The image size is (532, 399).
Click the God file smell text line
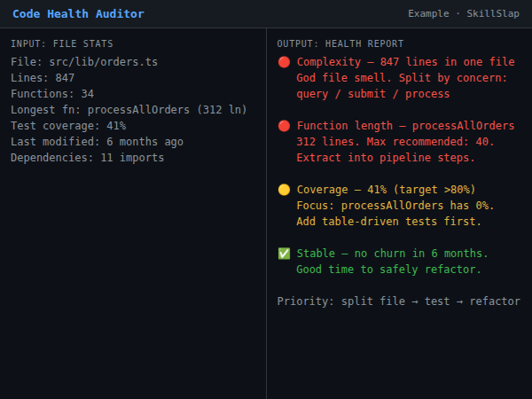point(402,78)
